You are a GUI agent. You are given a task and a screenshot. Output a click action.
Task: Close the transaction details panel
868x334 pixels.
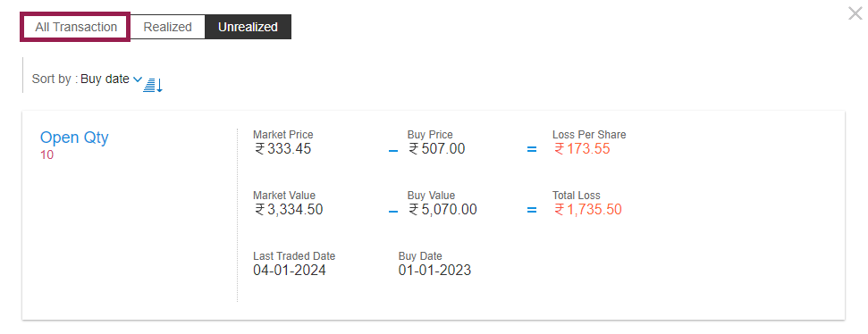[855, 13]
